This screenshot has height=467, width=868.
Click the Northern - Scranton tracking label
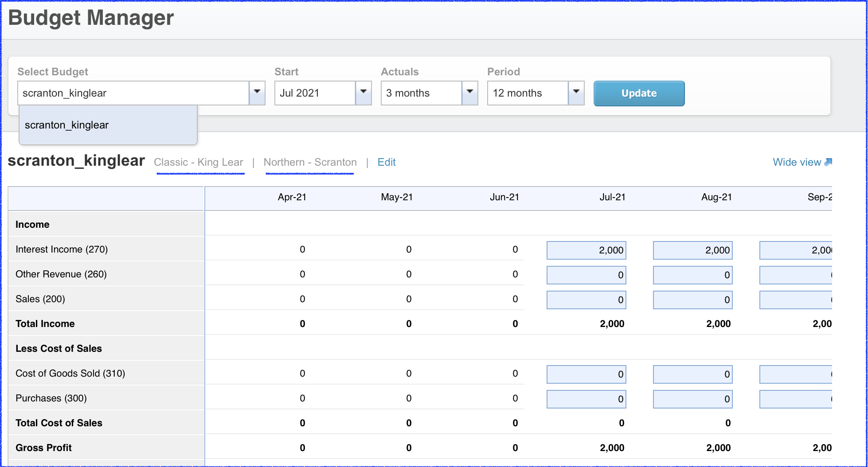310,162
